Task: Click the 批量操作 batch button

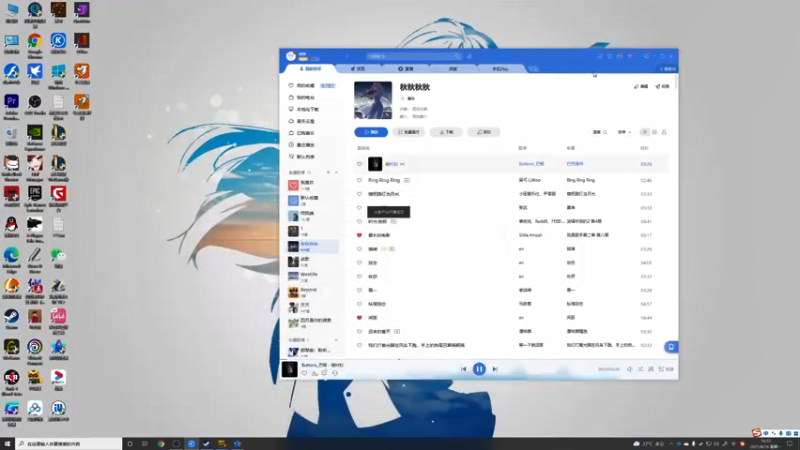Action: 409,132
